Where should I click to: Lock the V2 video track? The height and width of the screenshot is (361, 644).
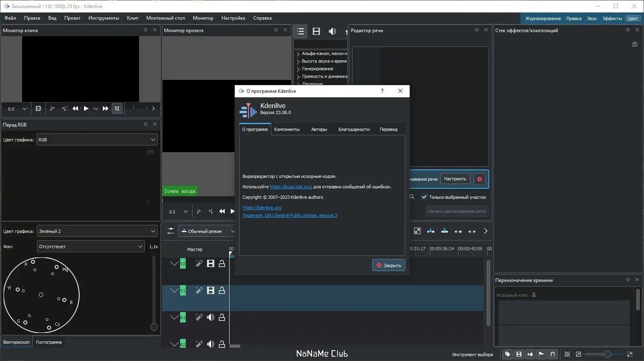click(222, 264)
